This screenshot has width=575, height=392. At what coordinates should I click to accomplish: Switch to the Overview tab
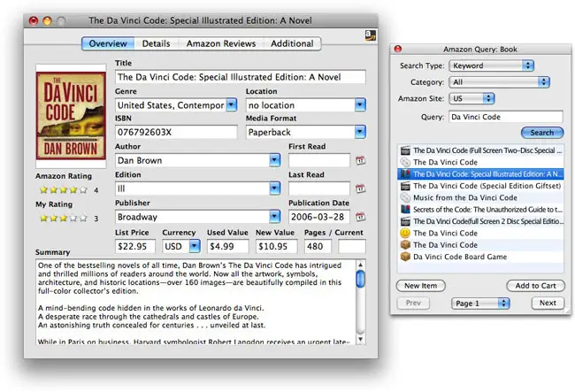click(x=108, y=43)
